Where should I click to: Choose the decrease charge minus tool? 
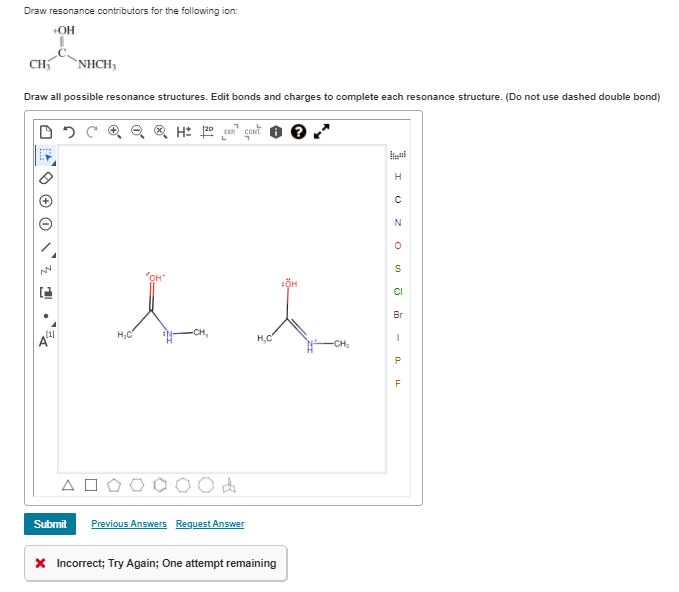46,224
